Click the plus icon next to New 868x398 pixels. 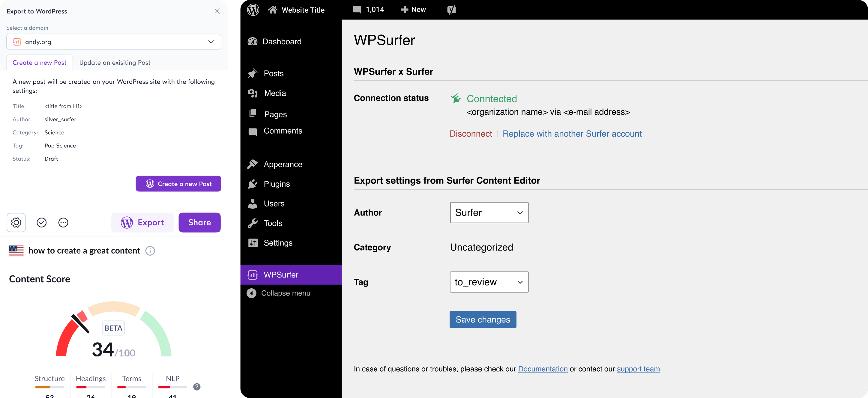click(x=404, y=10)
